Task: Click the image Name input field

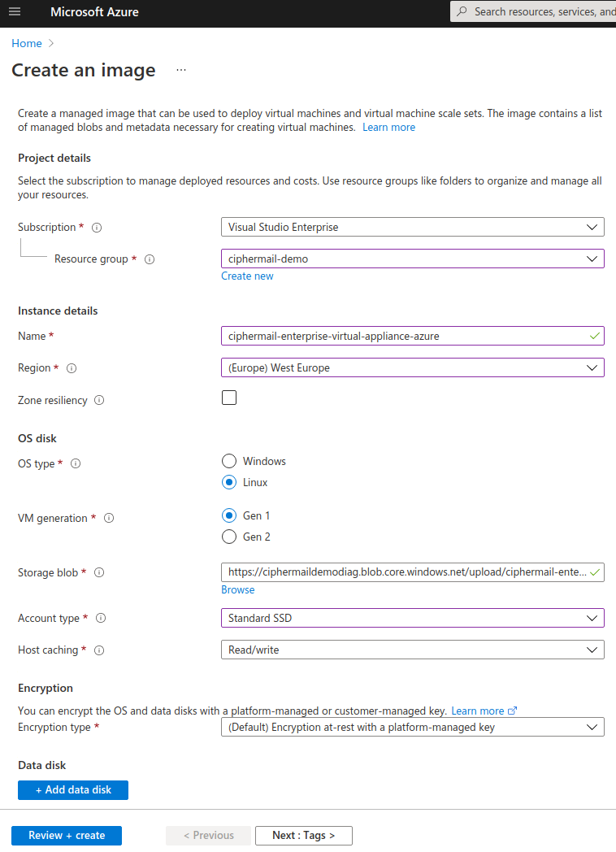Action: (406, 336)
